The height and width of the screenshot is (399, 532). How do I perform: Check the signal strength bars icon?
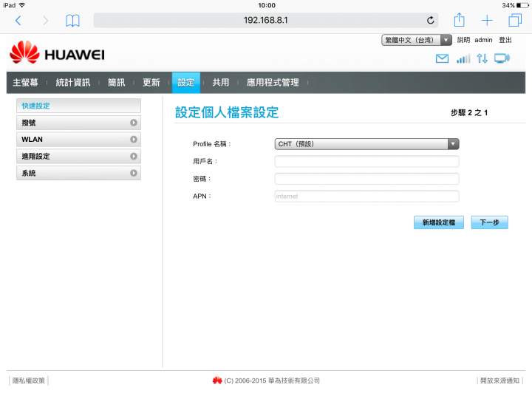coord(463,58)
